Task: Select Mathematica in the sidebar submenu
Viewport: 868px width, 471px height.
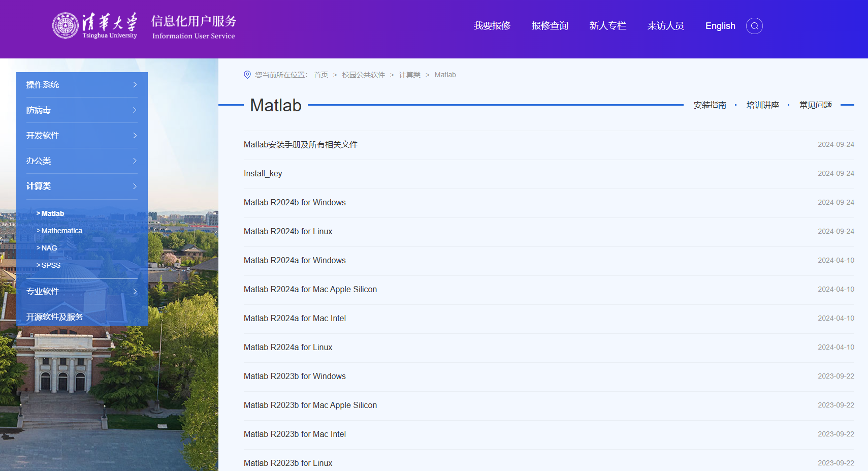Action: (x=62, y=231)
